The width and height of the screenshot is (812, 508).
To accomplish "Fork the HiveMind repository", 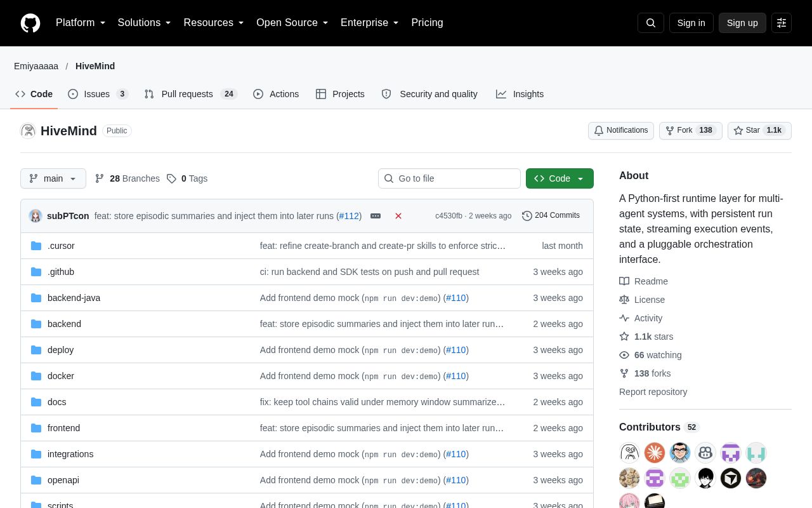I will pyautogui.click(x=691, y=131).
